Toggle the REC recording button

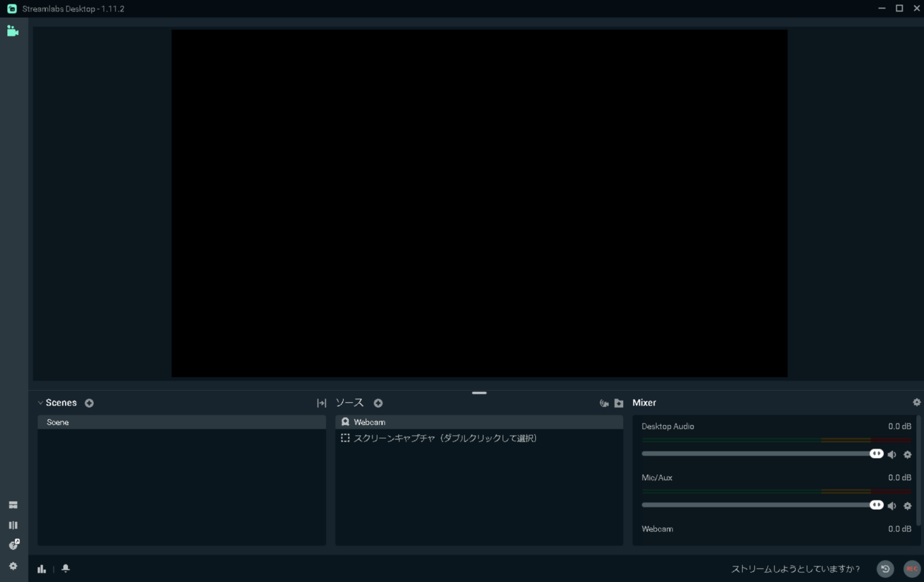[x=912, y=569]
